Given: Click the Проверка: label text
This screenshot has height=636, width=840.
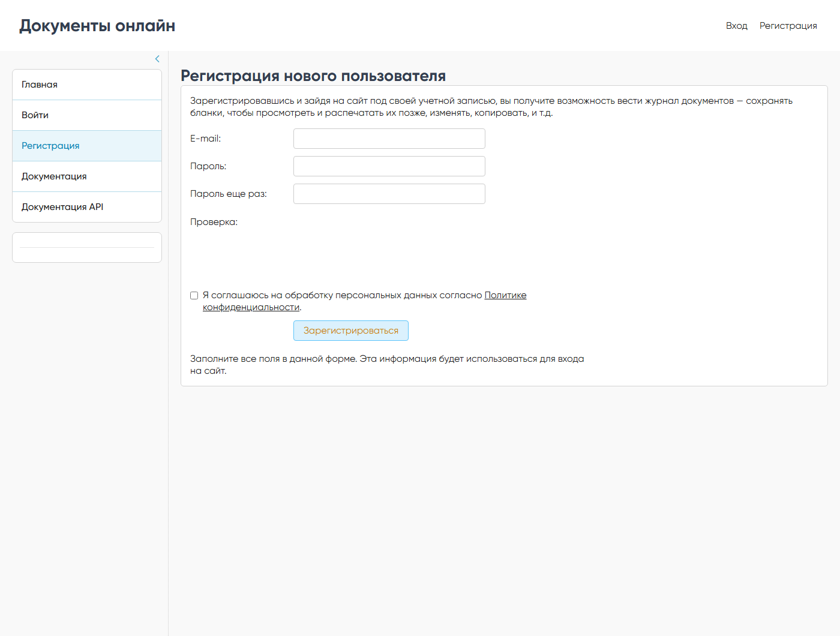Looking at the screenshot, I should pos(214,222).
